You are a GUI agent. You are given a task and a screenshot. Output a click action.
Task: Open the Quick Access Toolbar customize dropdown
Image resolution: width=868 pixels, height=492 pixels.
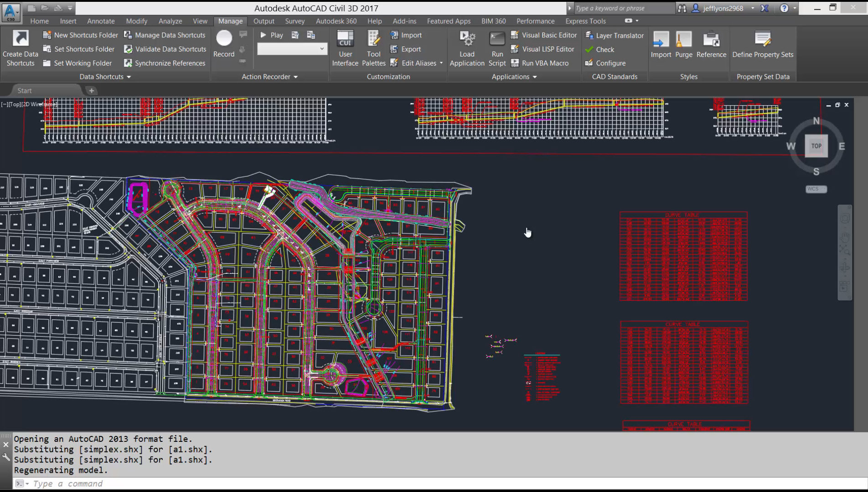(x=70, y=8)
